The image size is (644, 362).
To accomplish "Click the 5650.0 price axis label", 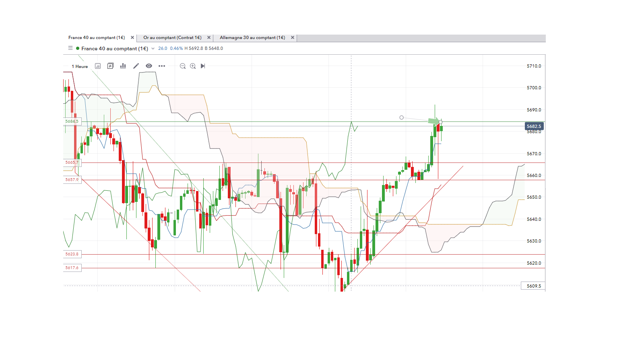I will click(x=534, y=197).
